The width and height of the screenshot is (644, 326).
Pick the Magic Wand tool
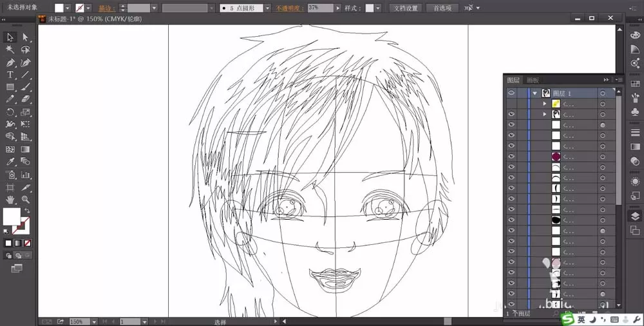tap(10, 50)
